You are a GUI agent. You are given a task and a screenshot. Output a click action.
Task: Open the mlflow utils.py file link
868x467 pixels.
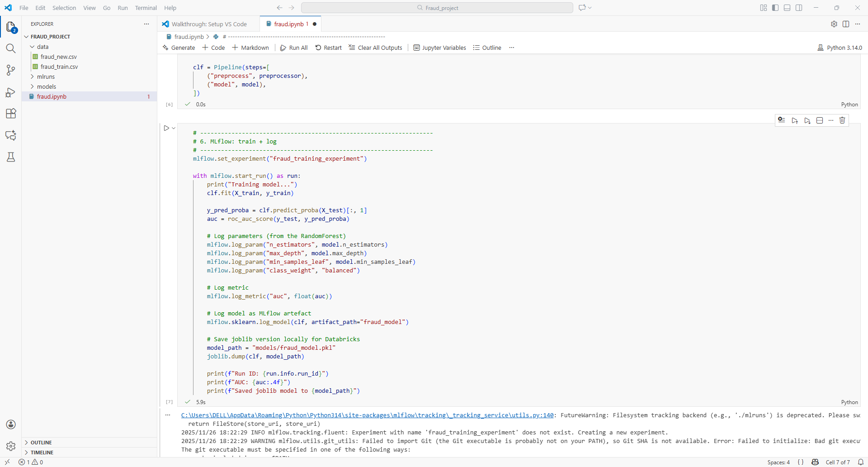pyautogui.click(x=367, y=415)
